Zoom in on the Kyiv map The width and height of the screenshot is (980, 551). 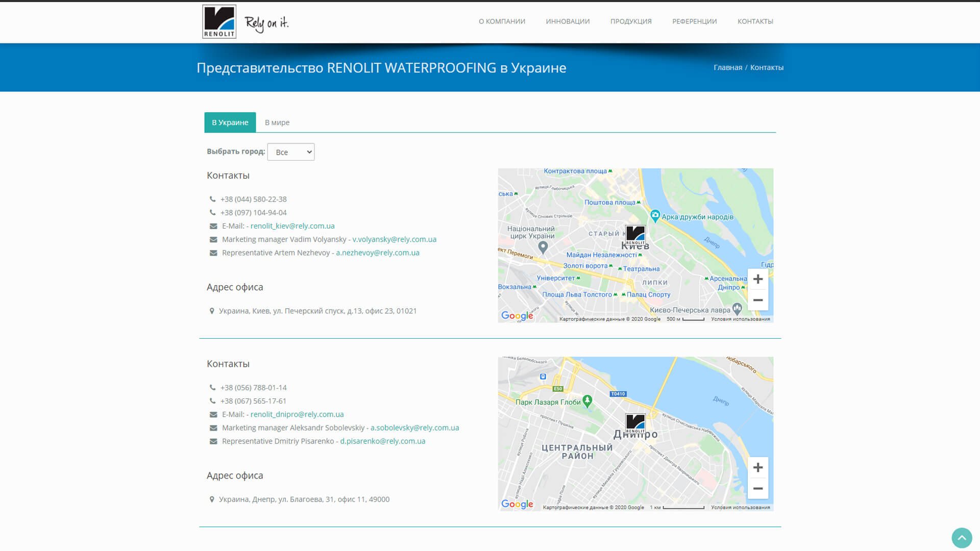[x=758, y=279]
